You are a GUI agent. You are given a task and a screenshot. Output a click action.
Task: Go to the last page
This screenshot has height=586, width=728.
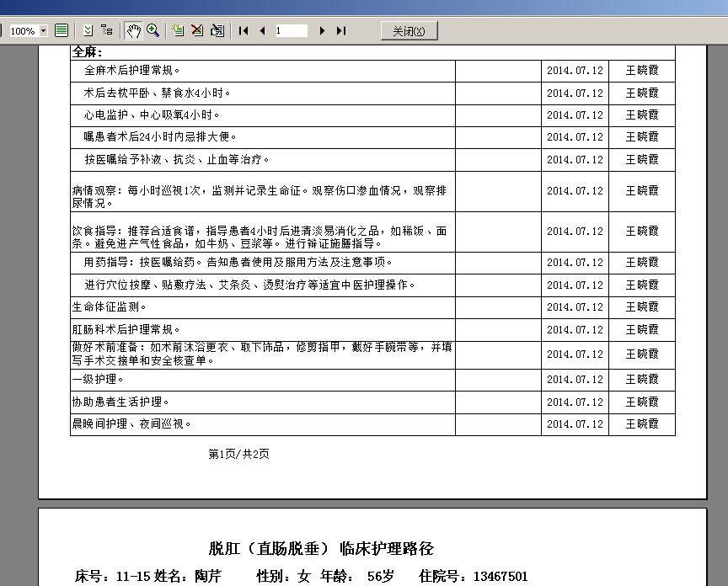(341, 30)
